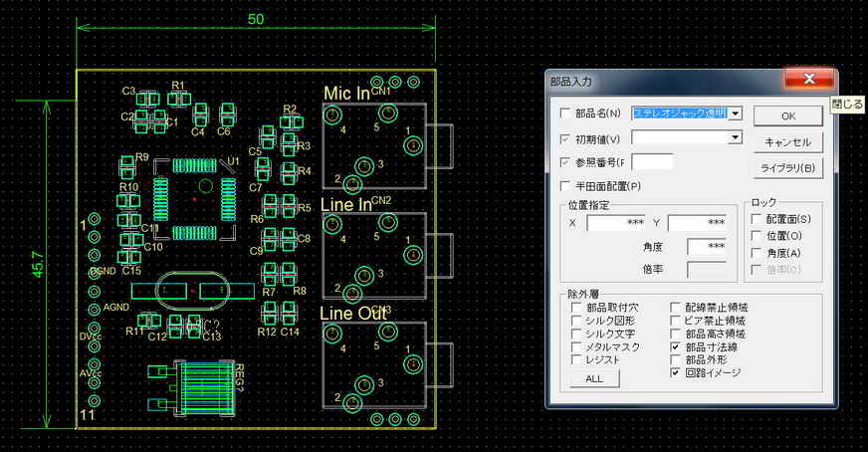Close the 部品入力 dialog with X
Viewport: 868px width, 452px height.
[808, 80]
